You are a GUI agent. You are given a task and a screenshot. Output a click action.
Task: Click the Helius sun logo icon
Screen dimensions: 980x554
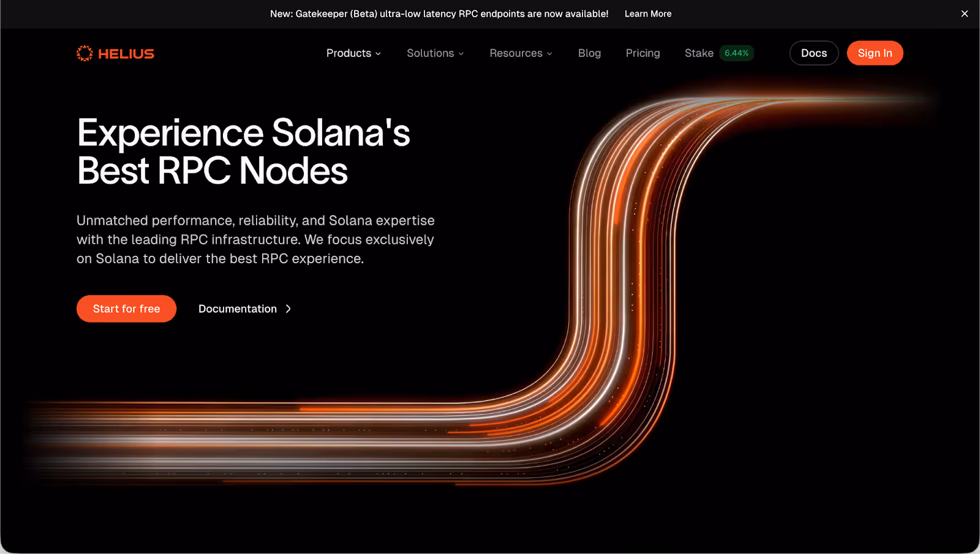click(x=85, y=53)
